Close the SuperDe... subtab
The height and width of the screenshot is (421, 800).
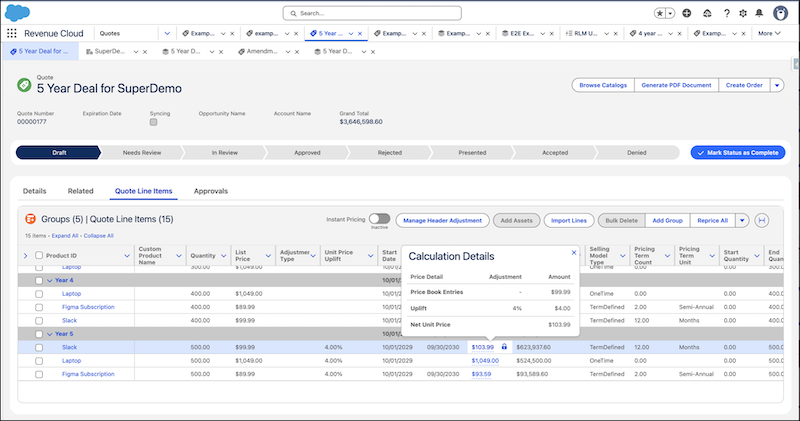point(145,52)
